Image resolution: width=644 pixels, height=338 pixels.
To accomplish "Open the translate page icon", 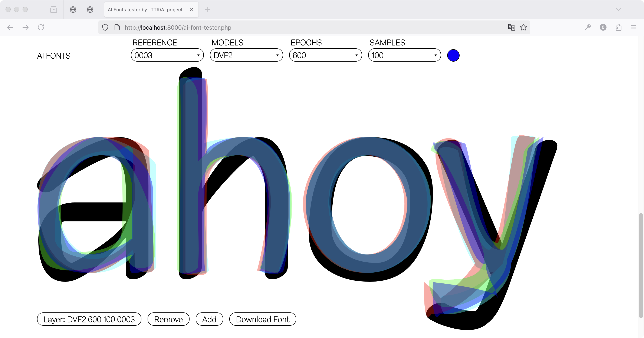I will 511,27.
